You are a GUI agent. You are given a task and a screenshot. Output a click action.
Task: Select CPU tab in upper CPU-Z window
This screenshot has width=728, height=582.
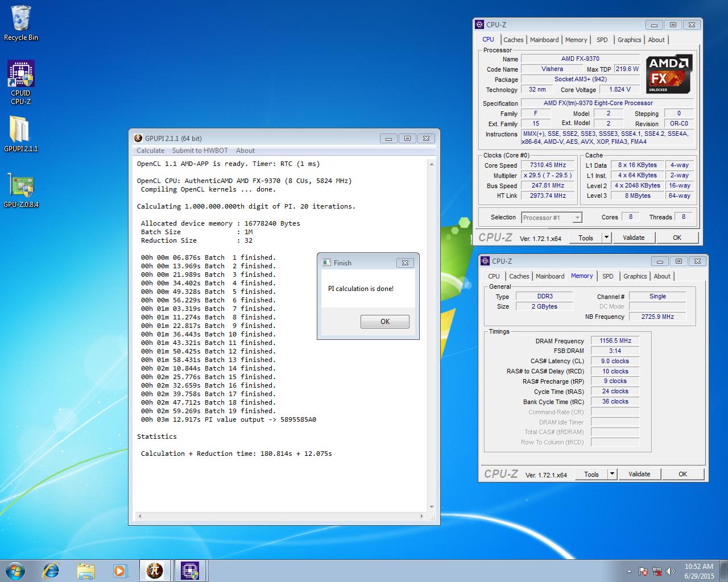[489, 39]
